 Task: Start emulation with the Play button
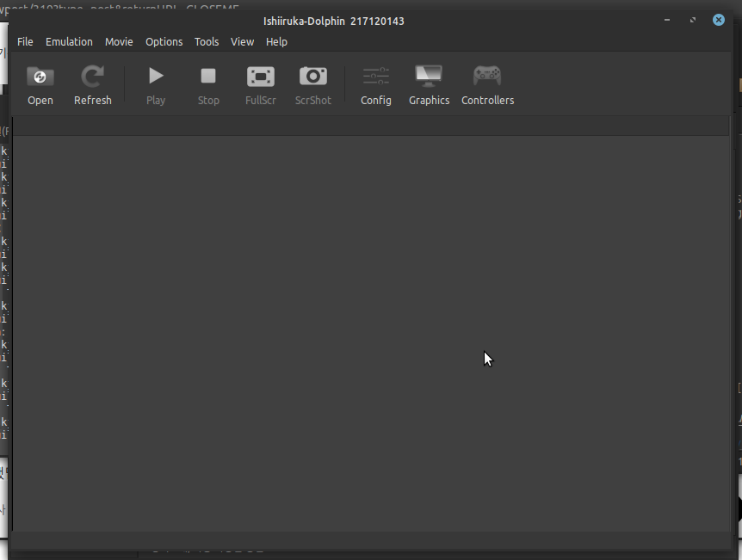(156, 86)
